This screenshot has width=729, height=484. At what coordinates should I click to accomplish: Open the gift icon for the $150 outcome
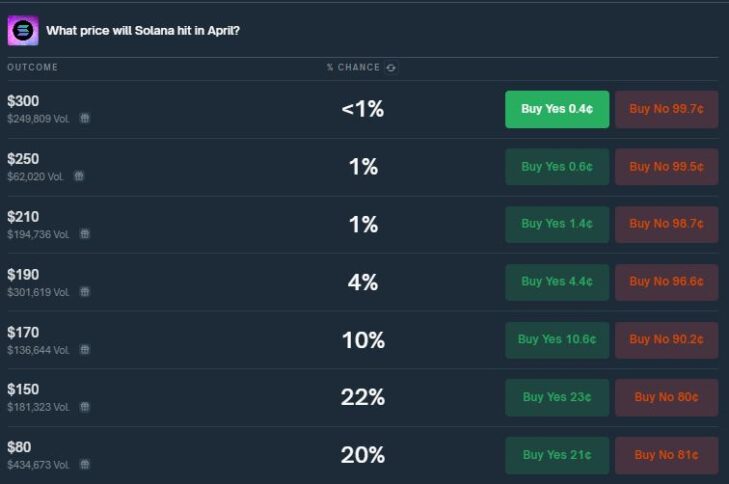[85, 407]
